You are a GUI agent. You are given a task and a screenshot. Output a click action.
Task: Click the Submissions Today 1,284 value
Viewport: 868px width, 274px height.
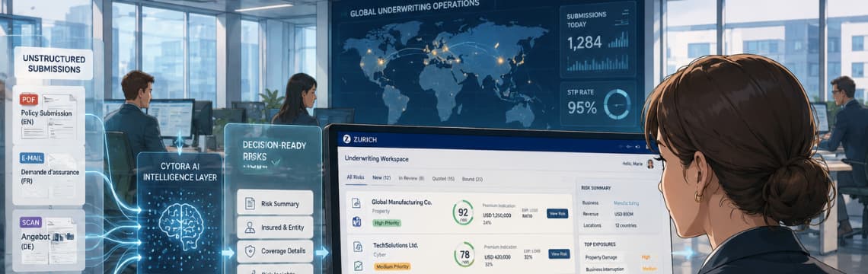(586, 43)
